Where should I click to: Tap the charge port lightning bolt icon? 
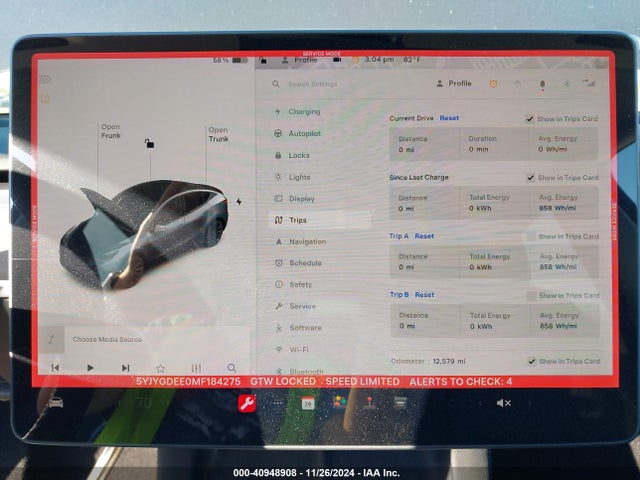239,202
